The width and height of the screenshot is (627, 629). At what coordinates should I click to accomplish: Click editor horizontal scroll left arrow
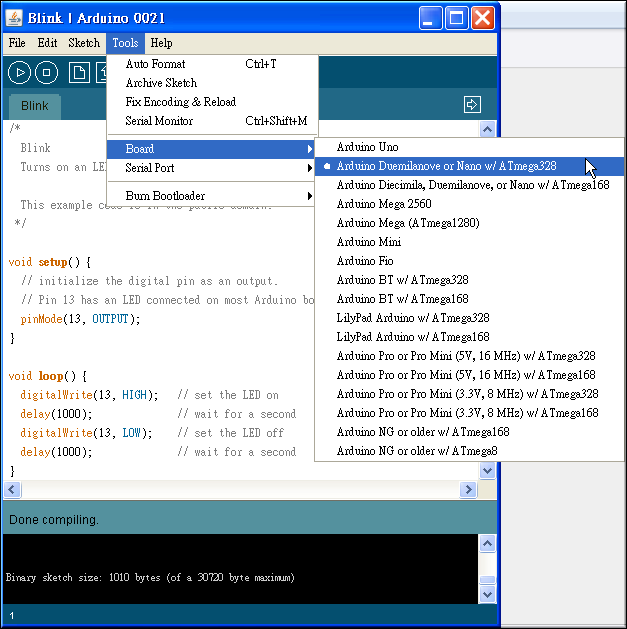point(11,489)
